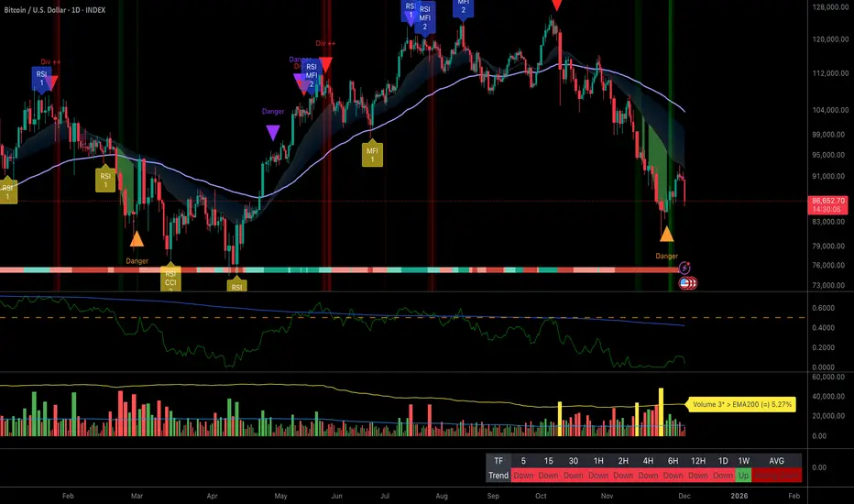Screen dimensions: 854x504
Task: Click the orange Danger up triangle near December
Action: pos(667,235)
